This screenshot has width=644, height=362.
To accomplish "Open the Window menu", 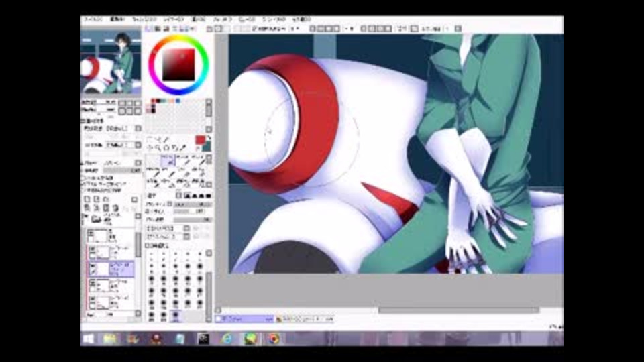I will click(274, 19).
